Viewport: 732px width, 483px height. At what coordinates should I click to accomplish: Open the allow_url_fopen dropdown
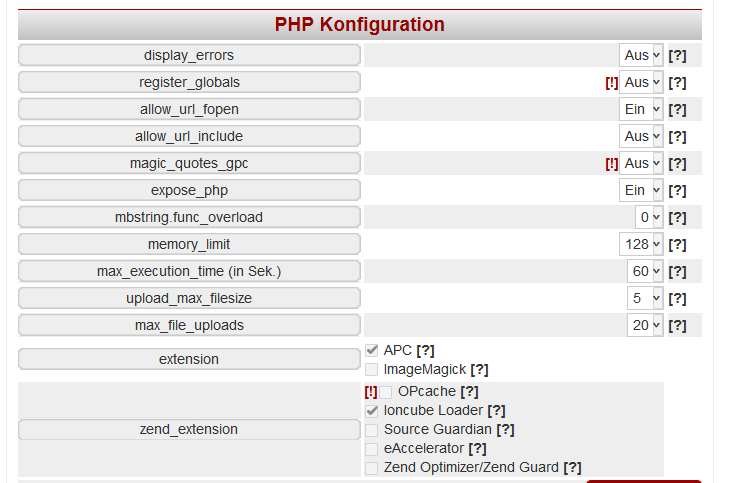(x=641, y=110)
